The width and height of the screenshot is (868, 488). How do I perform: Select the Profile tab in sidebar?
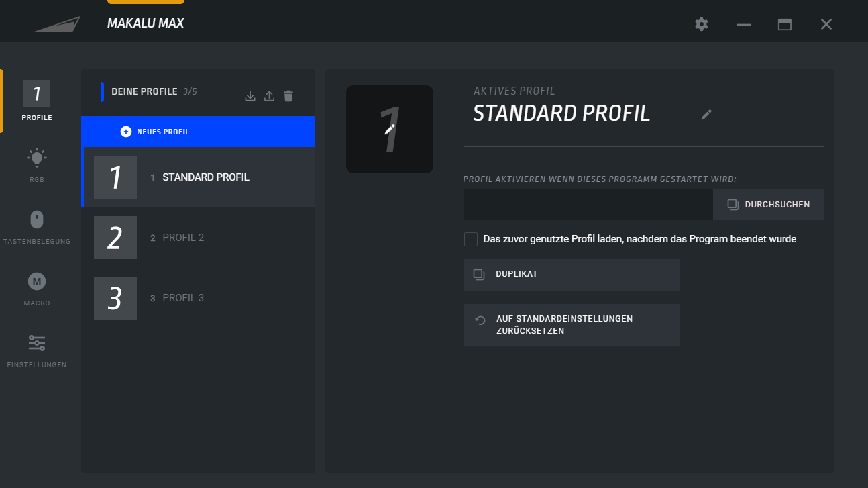click(x=37, y=101)
